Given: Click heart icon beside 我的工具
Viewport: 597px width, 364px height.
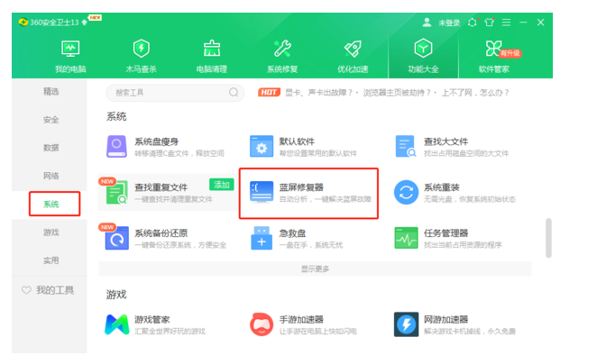Looking at the screenshot, I should (x=26, y=291).
